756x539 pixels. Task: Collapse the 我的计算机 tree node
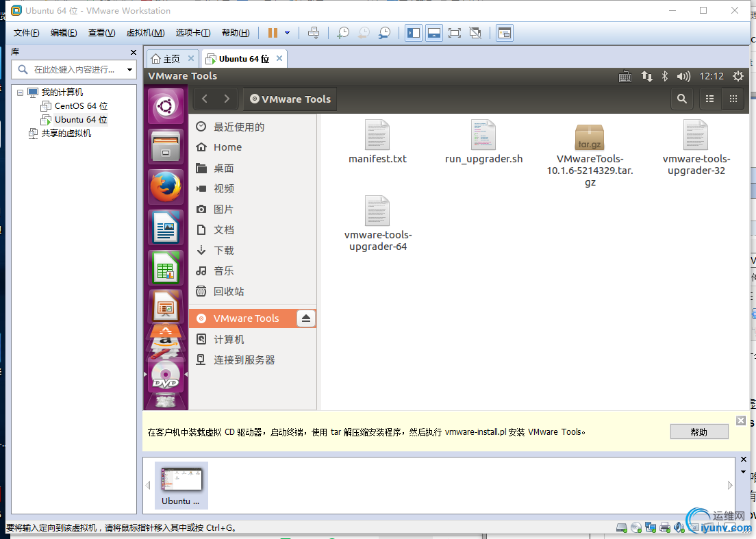(21, 92)
